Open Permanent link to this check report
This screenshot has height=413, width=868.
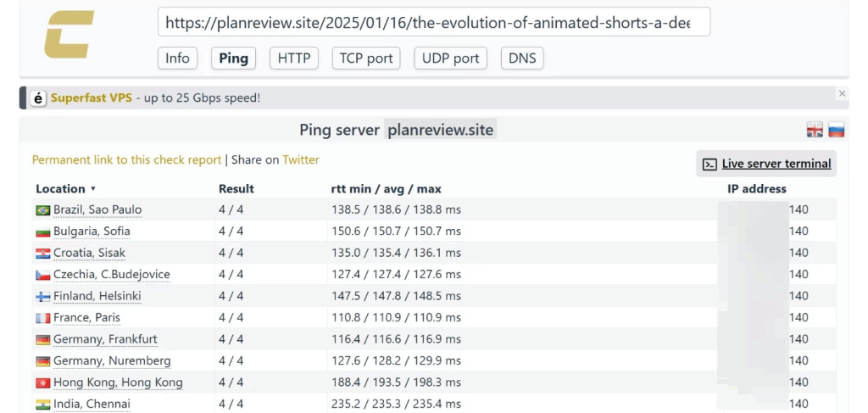point(126,159)
